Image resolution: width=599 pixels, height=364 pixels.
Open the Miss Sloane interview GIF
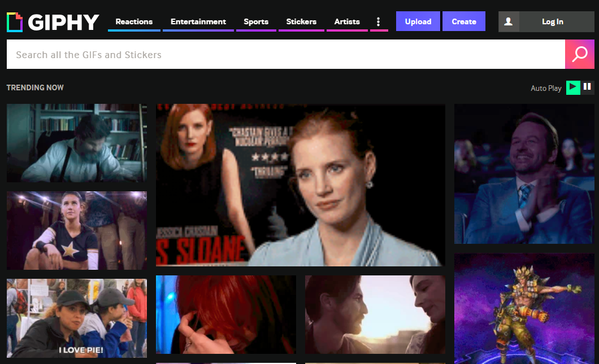click(x=300, y=185)
